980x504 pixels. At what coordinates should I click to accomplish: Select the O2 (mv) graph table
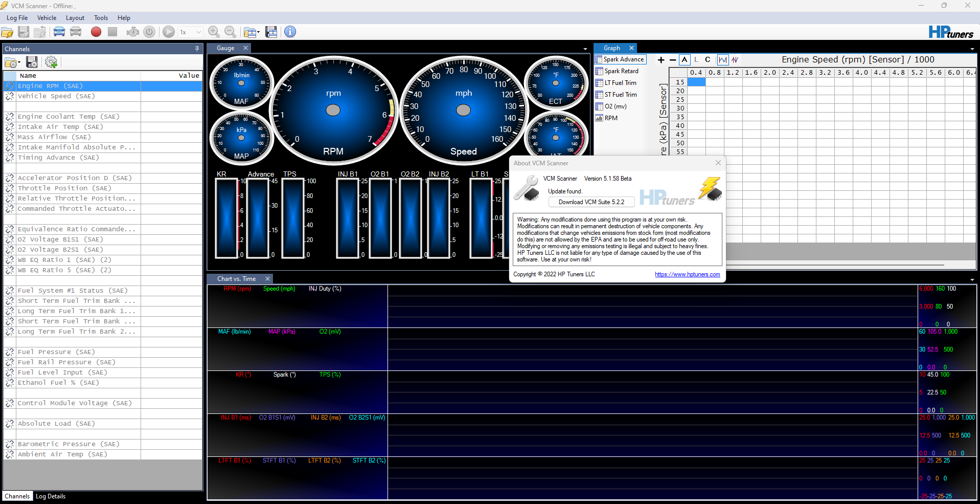(x=611, y=106)
